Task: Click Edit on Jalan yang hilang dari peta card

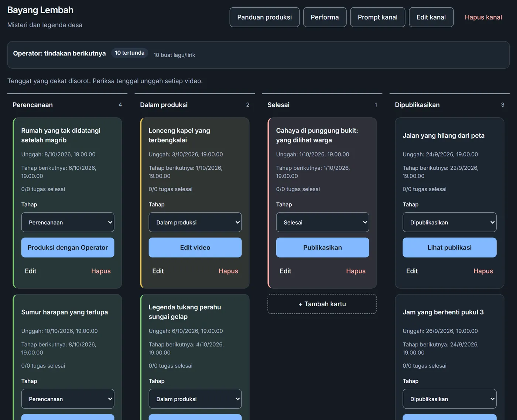Action: pyautogui.click(x=412, y=271)
